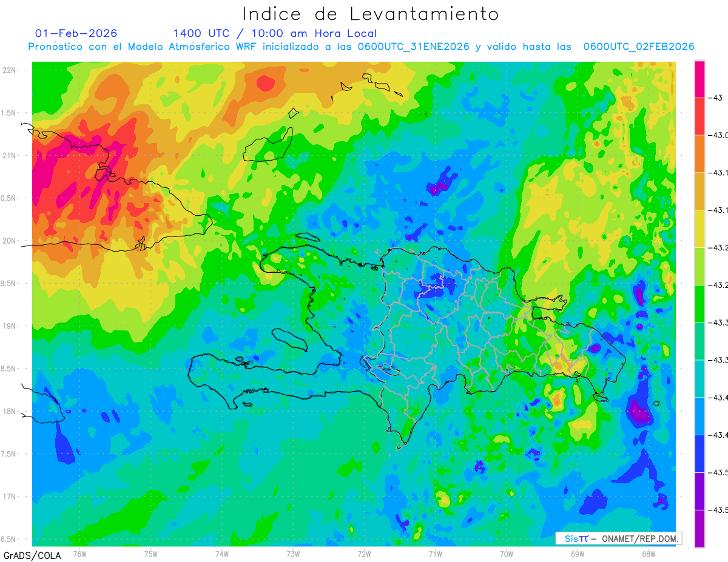Click the '22N' latitude label

pyautogui.click(x=10, y=70)
